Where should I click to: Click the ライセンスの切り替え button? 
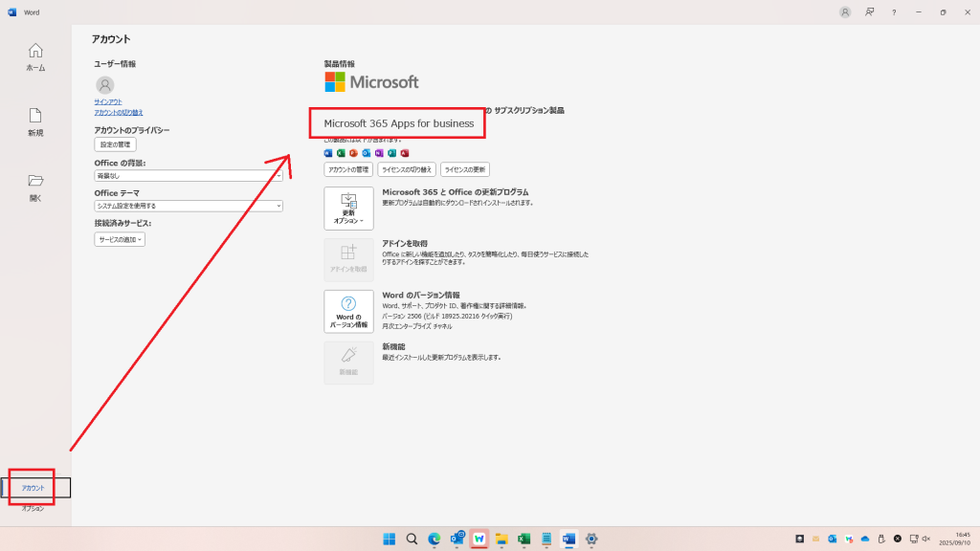click(407, 169)
